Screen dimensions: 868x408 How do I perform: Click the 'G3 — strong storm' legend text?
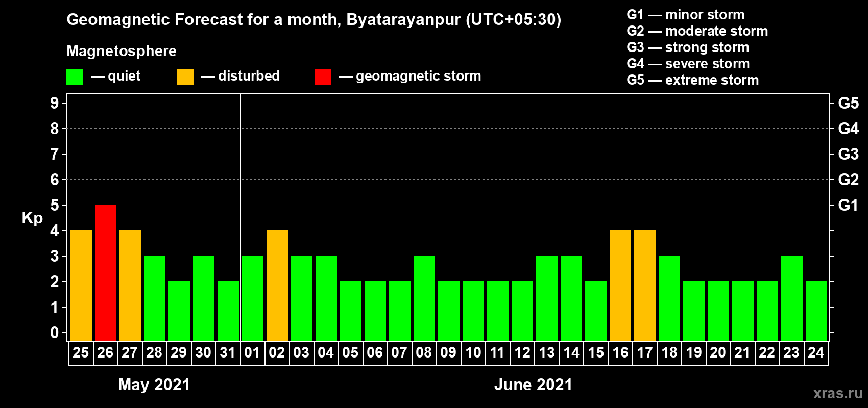(688, 47)
